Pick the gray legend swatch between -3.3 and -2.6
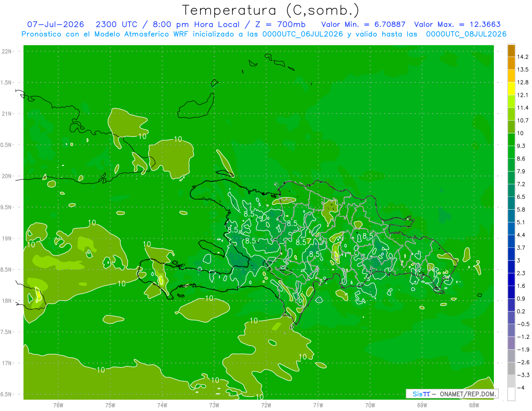 click(511, 369)
